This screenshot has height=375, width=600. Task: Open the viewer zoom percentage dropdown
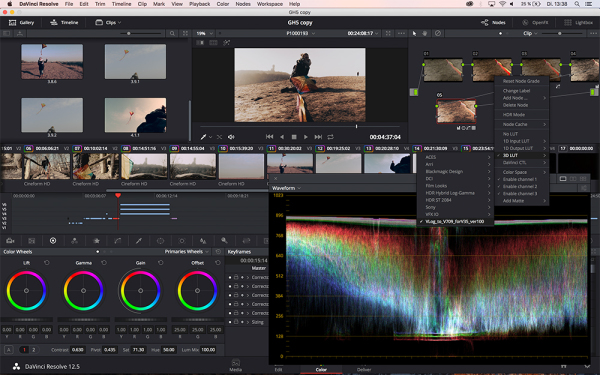(205, 34)
